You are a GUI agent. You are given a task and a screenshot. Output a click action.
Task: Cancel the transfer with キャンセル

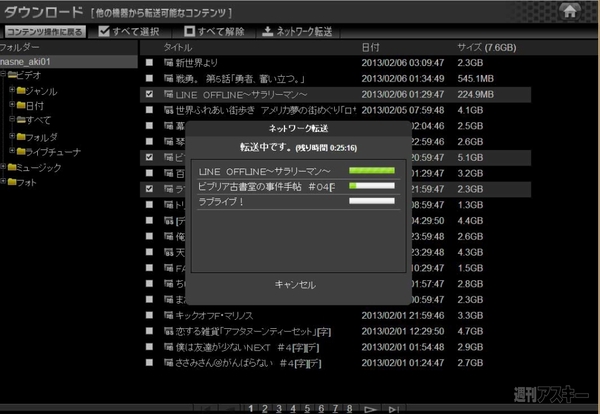[x=295, y=285]
